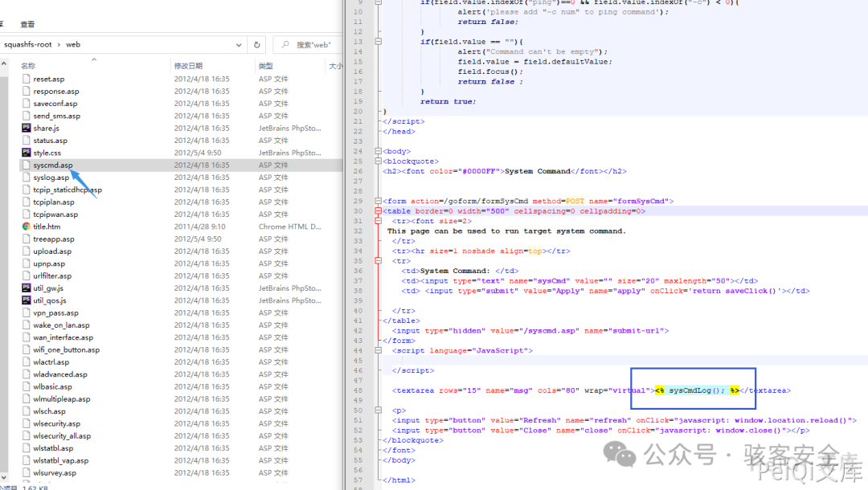The image size is (868, 490).
Task: Click the wake_on_lan.asp file icon
Action: coord(26,325)
